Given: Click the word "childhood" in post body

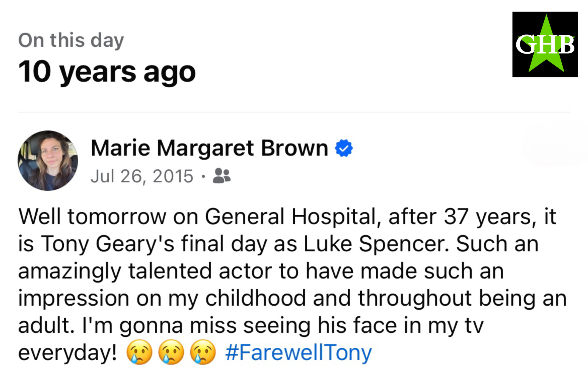Looking at the screenshot, I should pyautogui.click(x=256, y=298).
